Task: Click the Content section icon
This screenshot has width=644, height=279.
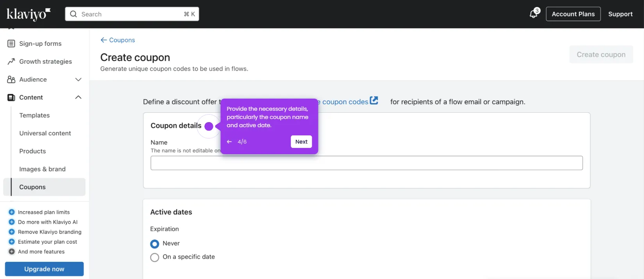Action: click(x=11, y=97)
